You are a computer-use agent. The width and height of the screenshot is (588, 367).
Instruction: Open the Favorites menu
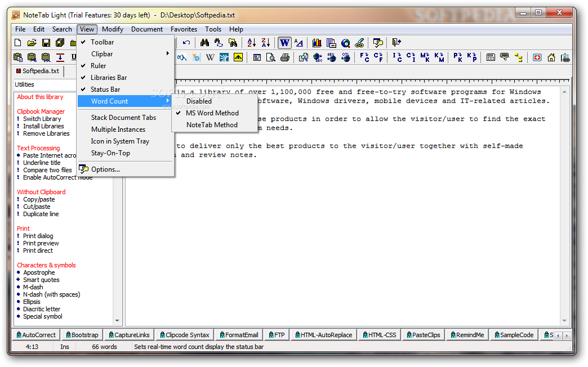coord(184,29)
